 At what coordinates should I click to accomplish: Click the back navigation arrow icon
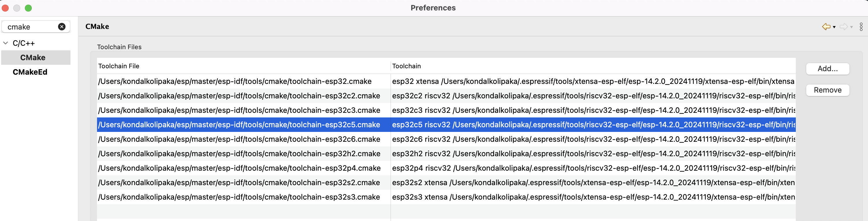point(826,27)
